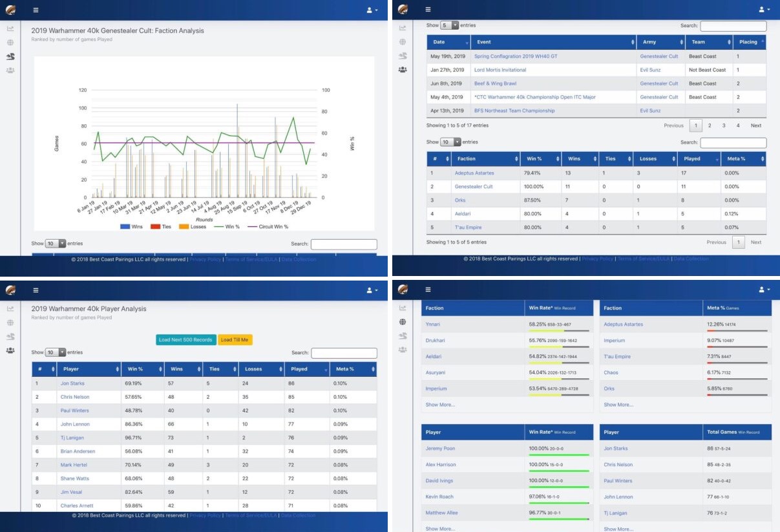Open hamburger menu in events table panel
This screenshot has height=532, width=780.
pos(428,10)
